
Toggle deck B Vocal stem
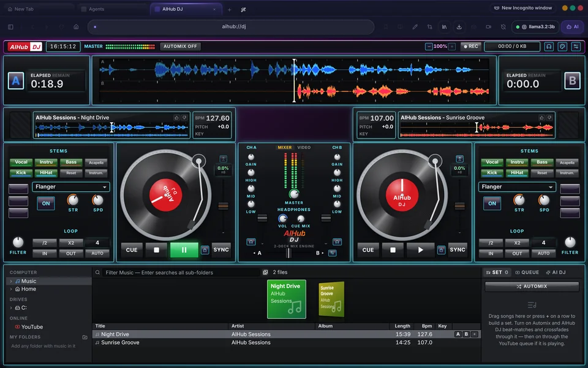[x=492, y=163]
